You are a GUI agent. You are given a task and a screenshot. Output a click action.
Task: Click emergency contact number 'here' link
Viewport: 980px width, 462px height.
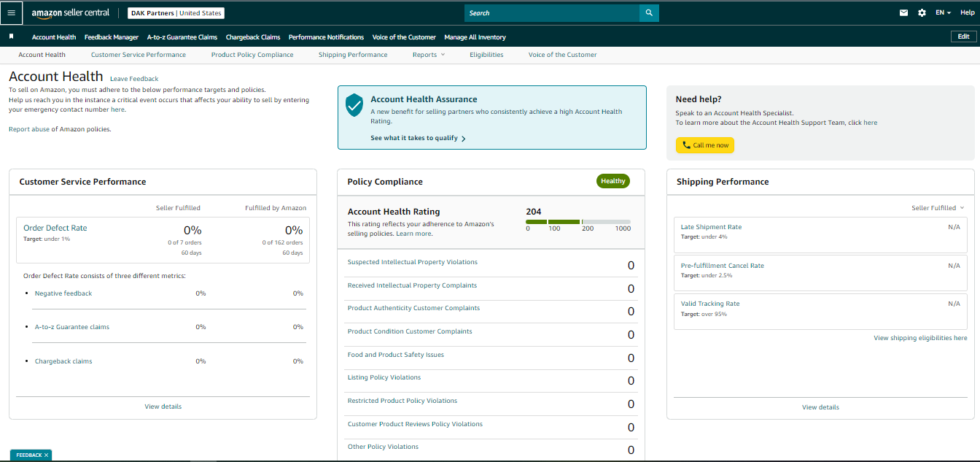(117, 109)
